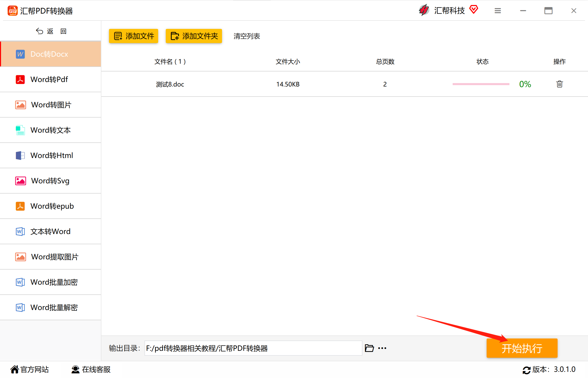Open the Word转文本 function
Screen dimensions: 588x378
click(51, 130)
